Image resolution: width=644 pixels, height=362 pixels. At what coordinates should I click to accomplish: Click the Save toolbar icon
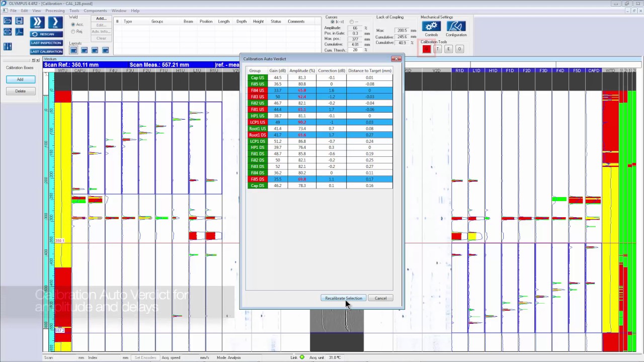point(19,20)
